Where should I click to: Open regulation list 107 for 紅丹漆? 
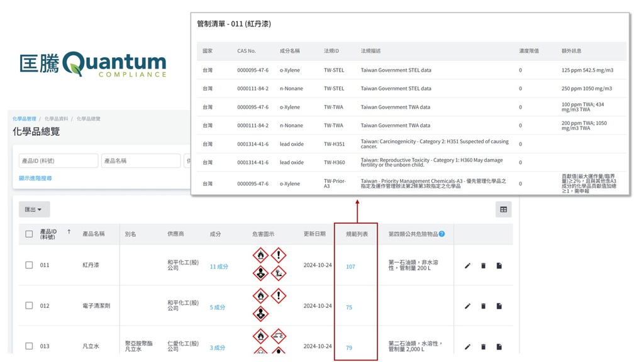tap(350, 266)
